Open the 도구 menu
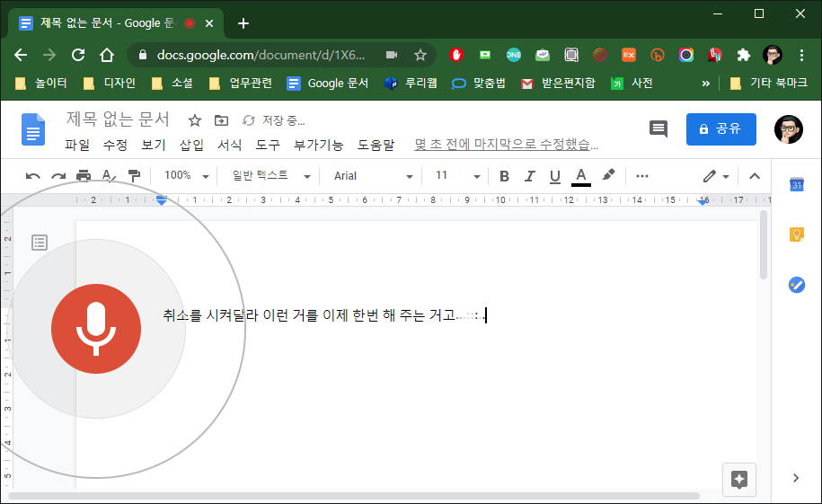The width and height of the screenshot is (822, 504). tap(268, 145)
